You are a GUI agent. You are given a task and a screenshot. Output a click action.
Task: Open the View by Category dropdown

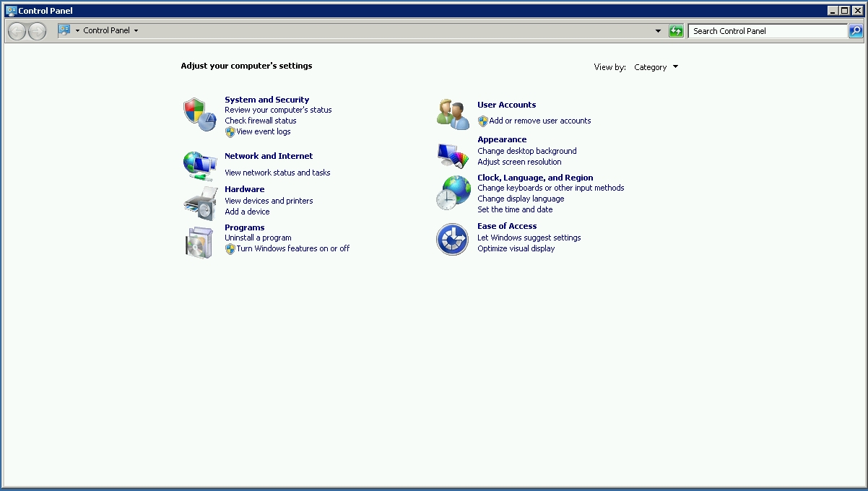point(656,67)
